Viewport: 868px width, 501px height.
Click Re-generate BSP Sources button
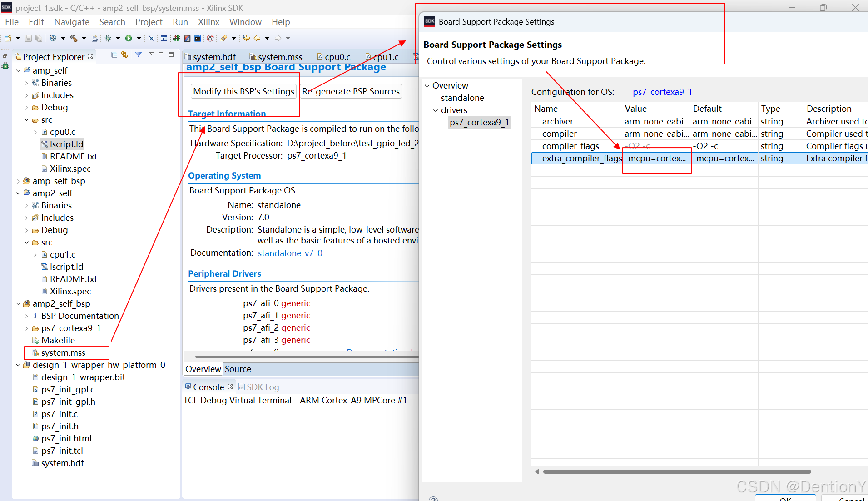(x=351, y=91)
